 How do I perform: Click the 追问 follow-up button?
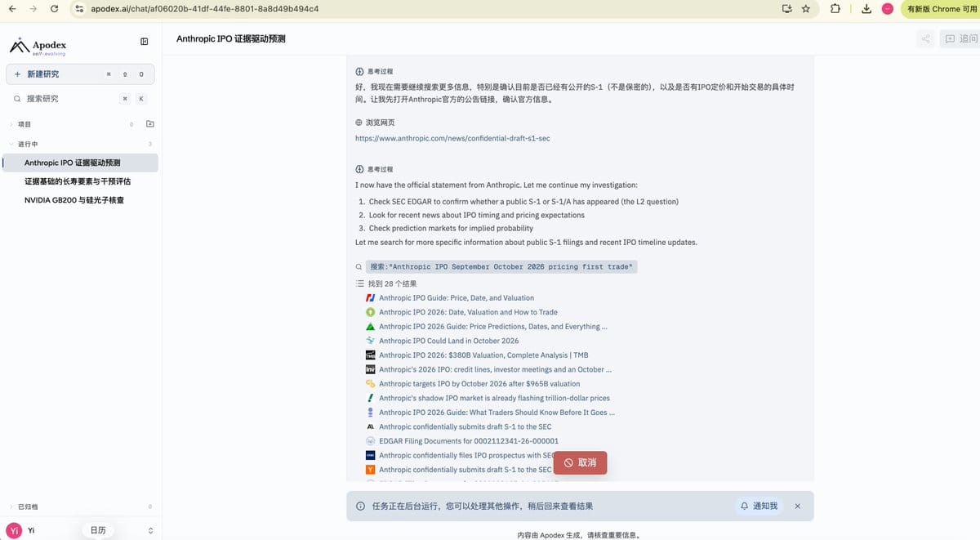tap(960, 38)
